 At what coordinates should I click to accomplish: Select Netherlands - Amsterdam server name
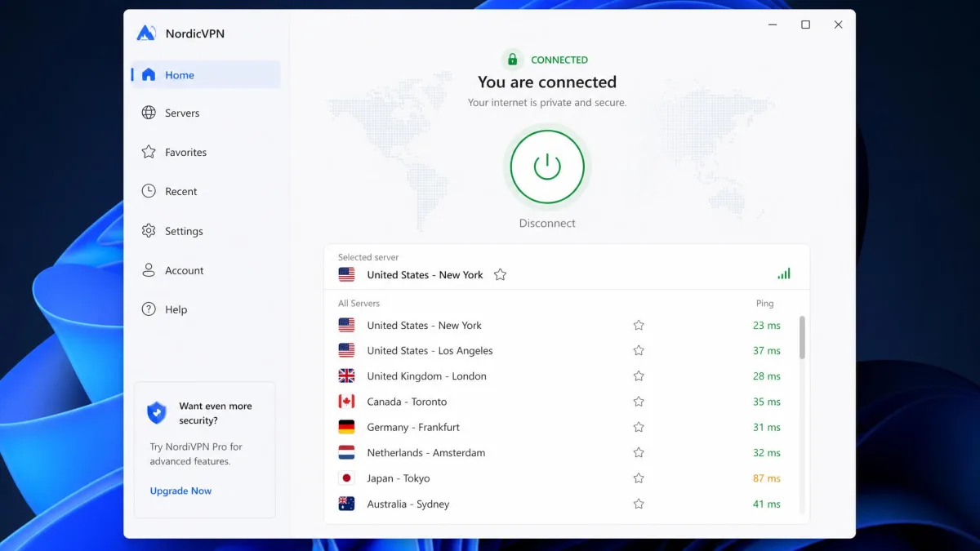(425, 452)
